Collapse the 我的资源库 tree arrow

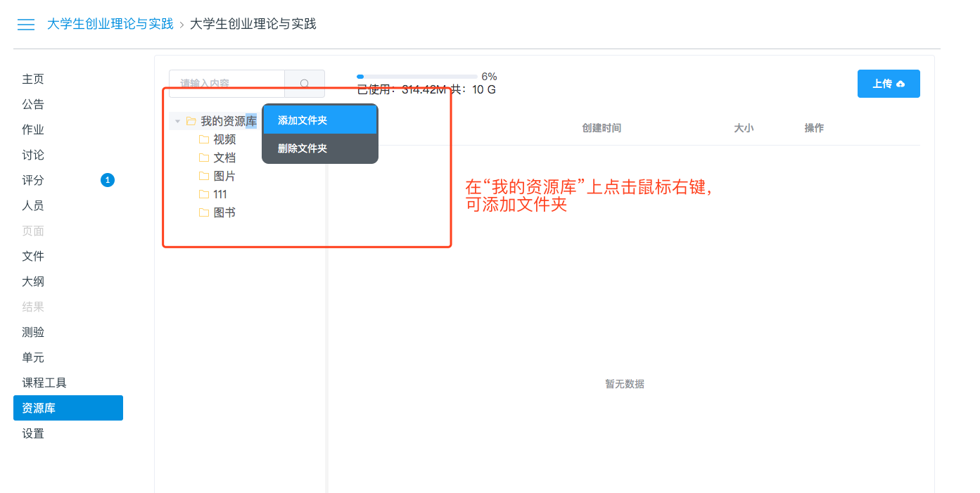tap(178, 122)
